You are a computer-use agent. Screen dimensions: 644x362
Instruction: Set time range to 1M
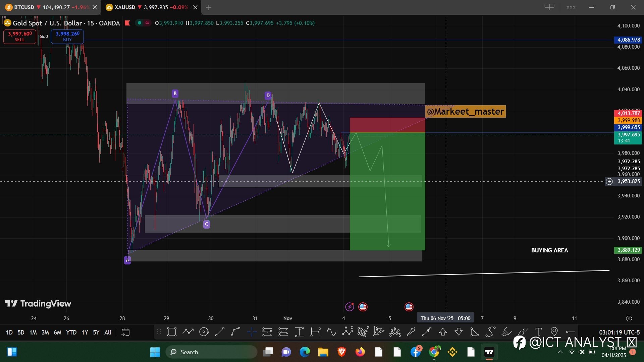33,333
